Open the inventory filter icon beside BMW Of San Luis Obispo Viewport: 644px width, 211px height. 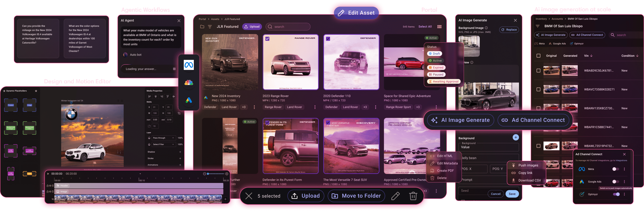tap(538, 26)
